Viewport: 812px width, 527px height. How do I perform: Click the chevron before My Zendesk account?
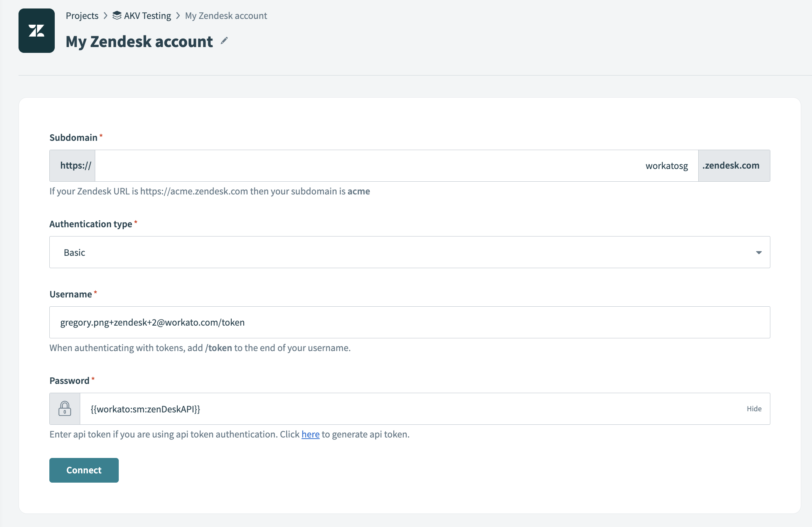(x=177, y=16)
